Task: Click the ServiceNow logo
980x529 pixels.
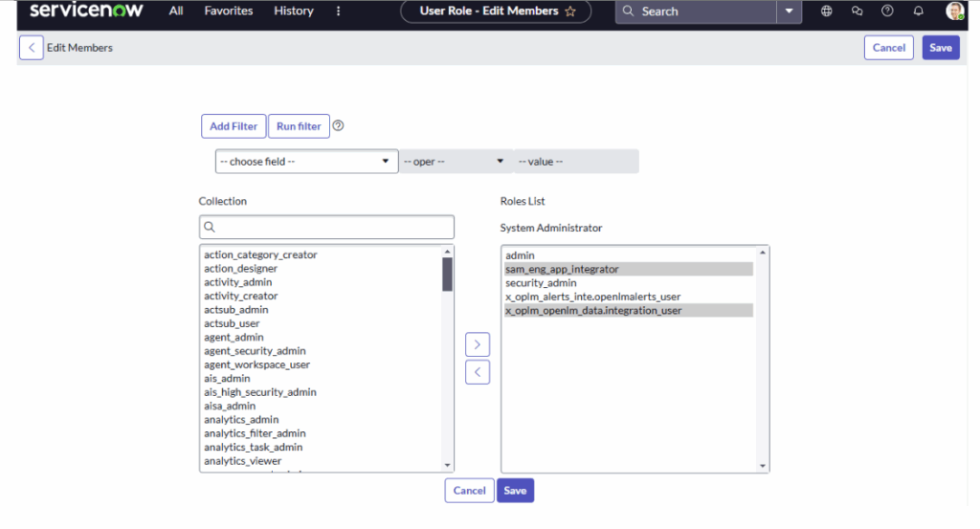Action: (86, 10)
